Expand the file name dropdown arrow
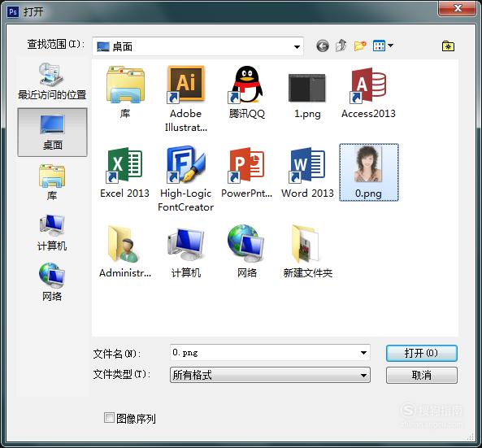Screen dimensions: 482x448 (x=363, y=352)
